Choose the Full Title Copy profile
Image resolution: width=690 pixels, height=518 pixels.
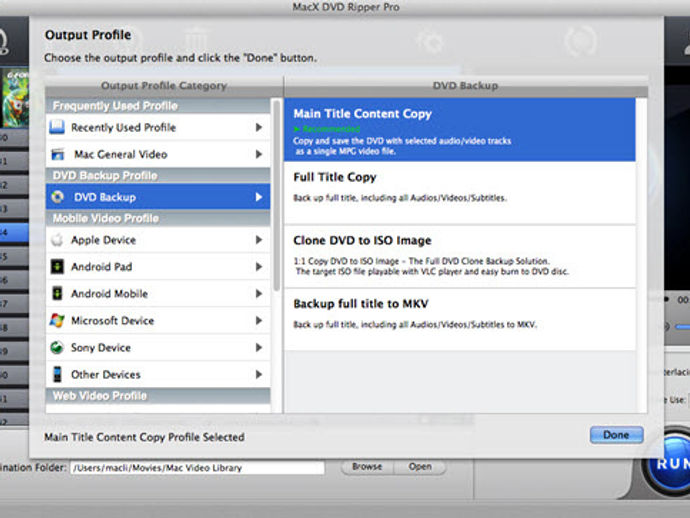[x=460, y=193]
